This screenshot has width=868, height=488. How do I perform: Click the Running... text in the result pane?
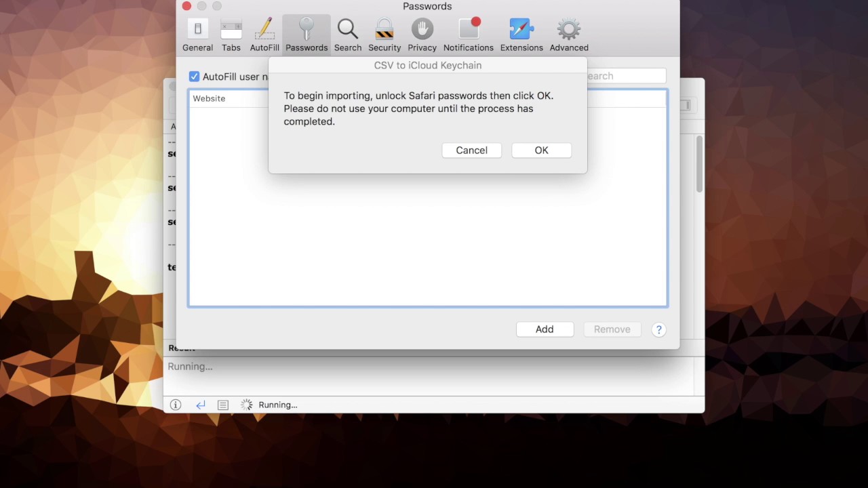(190, 366)
